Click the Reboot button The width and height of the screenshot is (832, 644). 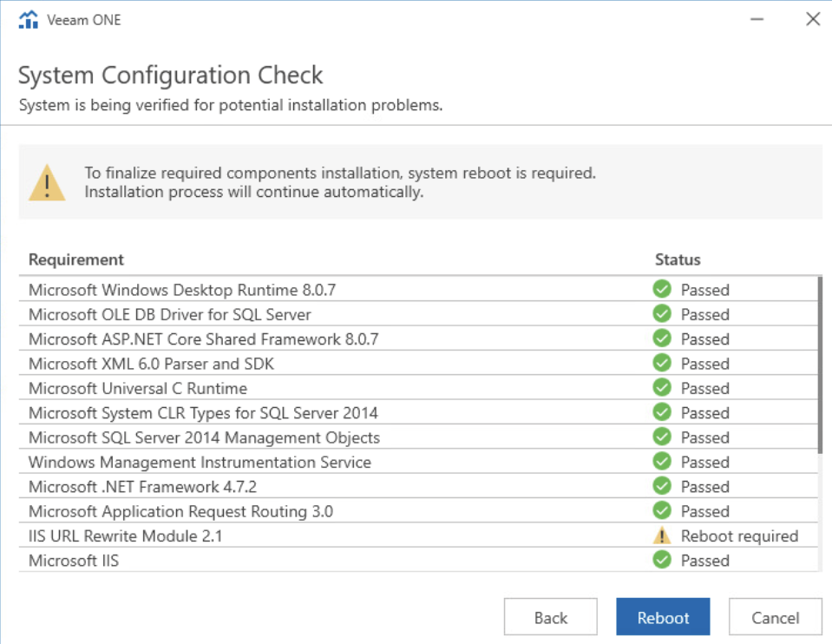click(x=663, y=617)
